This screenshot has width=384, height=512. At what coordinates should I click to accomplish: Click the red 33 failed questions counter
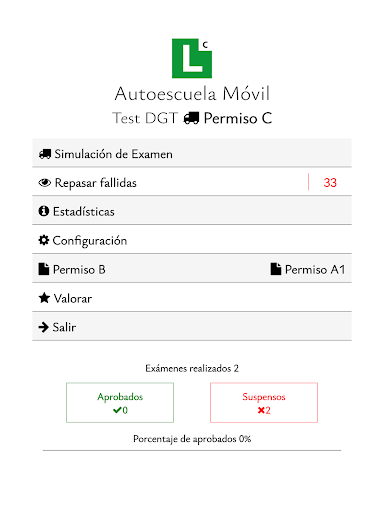pyautogui.click(x=330, y=182)
